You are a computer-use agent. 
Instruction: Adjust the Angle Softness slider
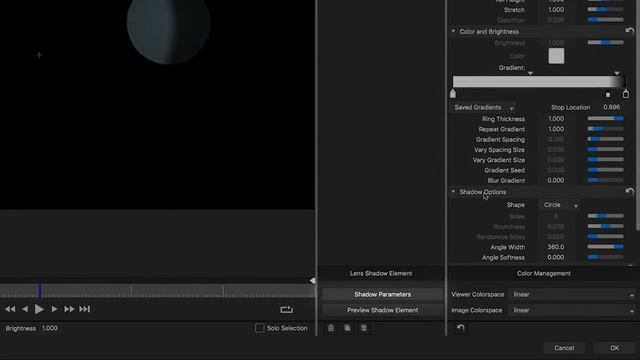click(x=605, y=257)
